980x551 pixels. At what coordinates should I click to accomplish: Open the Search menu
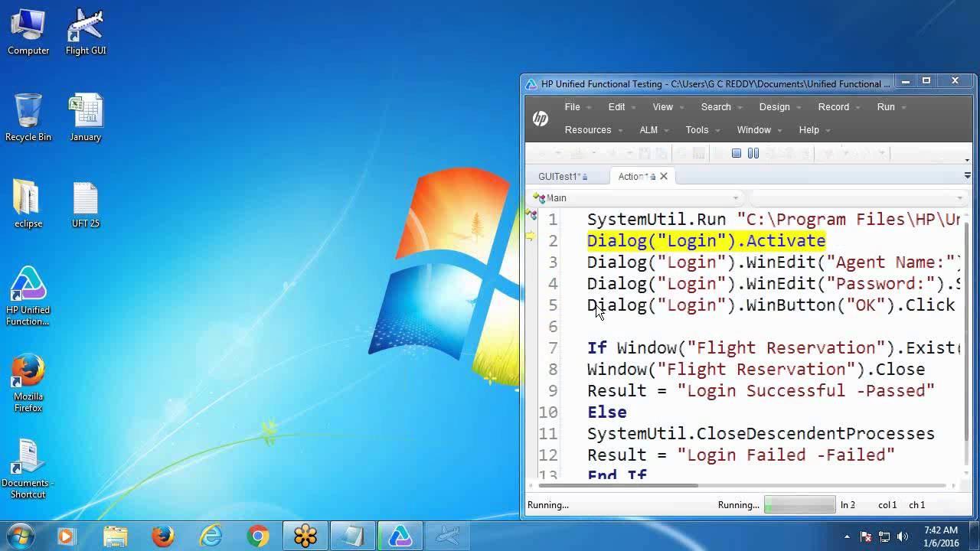click(721, 107)
